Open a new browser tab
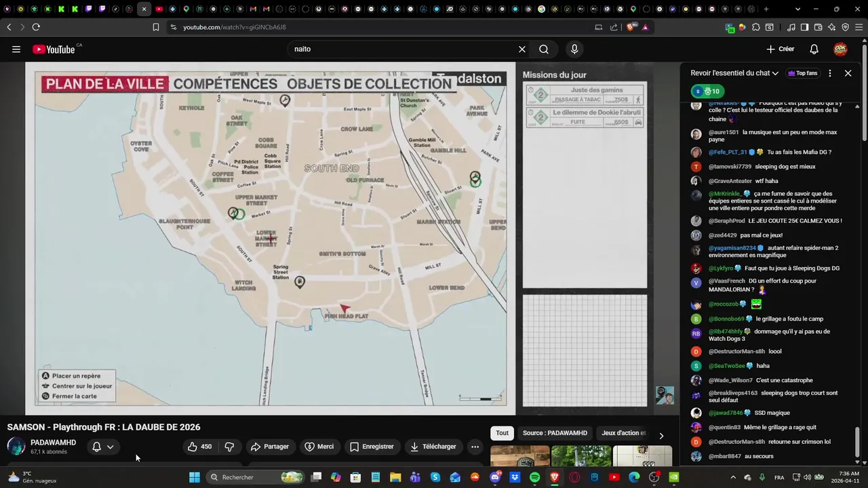 coord(766,9)
